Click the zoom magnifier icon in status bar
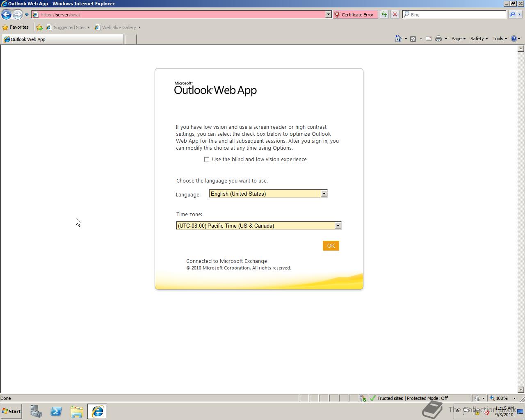The height and width of the screenshot is (420, 525). point(492,398)
